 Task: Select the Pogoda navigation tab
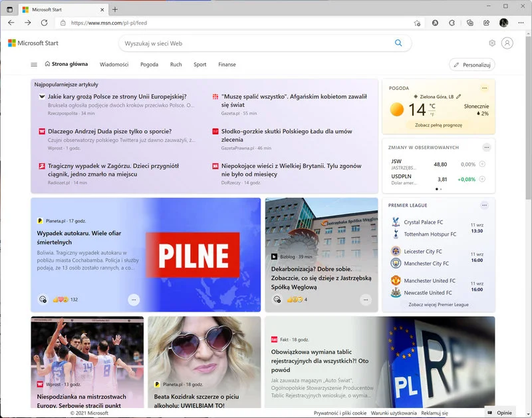[149, 65]
